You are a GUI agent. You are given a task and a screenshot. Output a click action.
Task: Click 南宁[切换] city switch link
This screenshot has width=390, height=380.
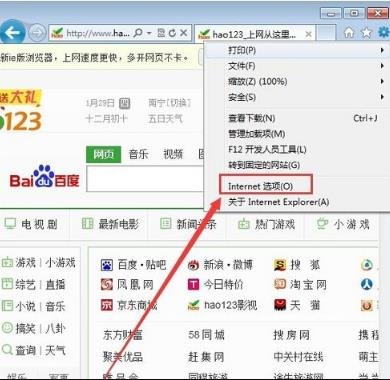pyautogui.click(x=169, y=103)
